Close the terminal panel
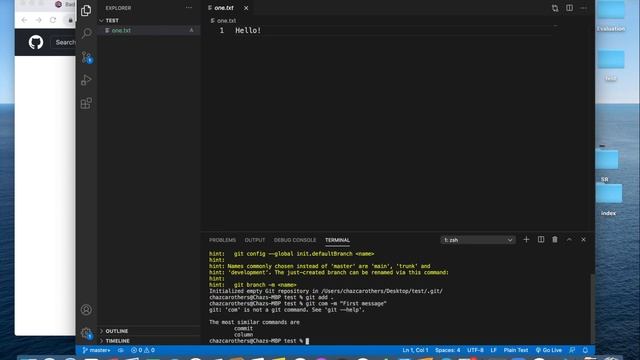The width and height of the screenshot is (640, 360). (x=583, y=240)
